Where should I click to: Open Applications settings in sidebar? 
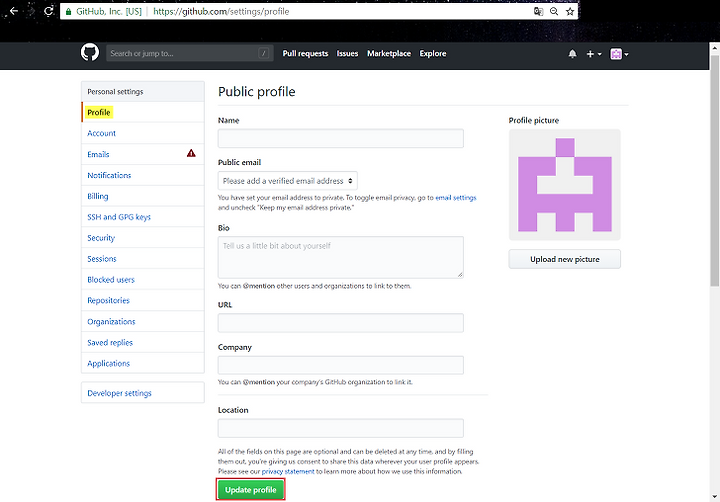pyautogui.click(x=143, y=363)
